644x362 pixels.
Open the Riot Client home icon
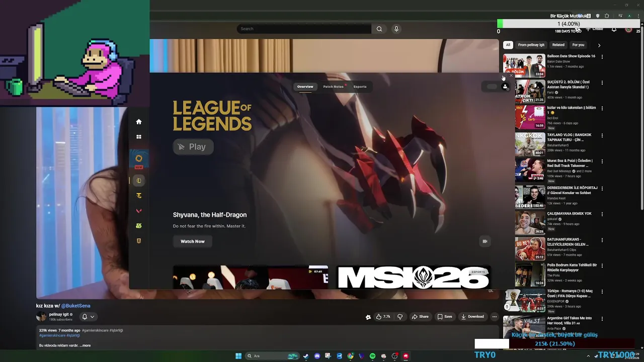[139, 122]
